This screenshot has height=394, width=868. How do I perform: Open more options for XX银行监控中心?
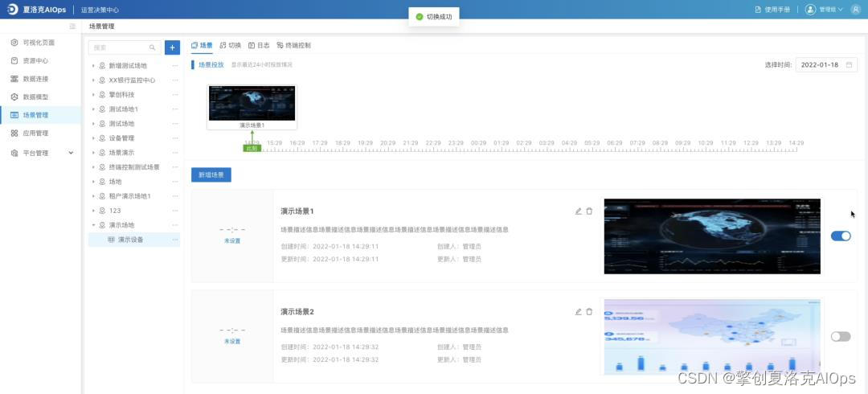[x=175, y=80]
